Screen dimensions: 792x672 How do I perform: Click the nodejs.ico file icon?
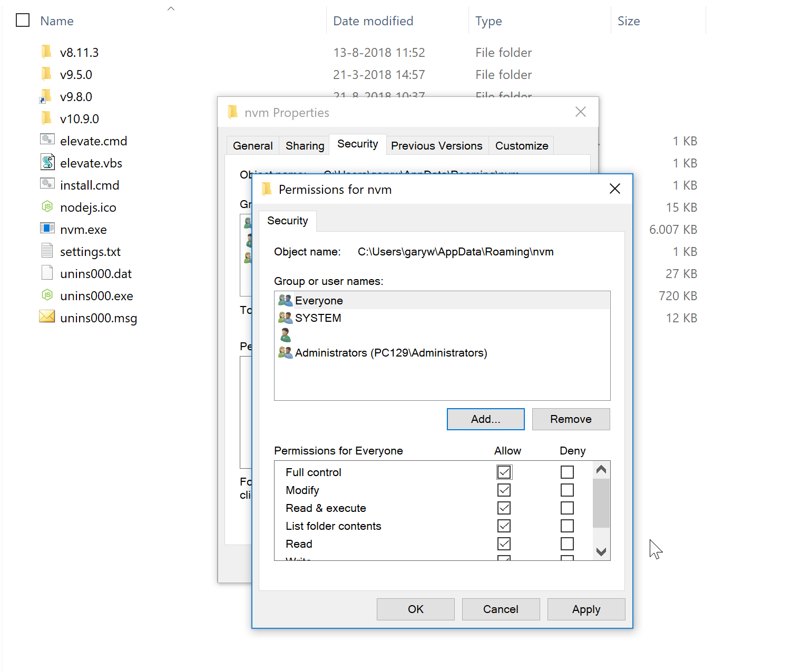[x=47, y=207]
